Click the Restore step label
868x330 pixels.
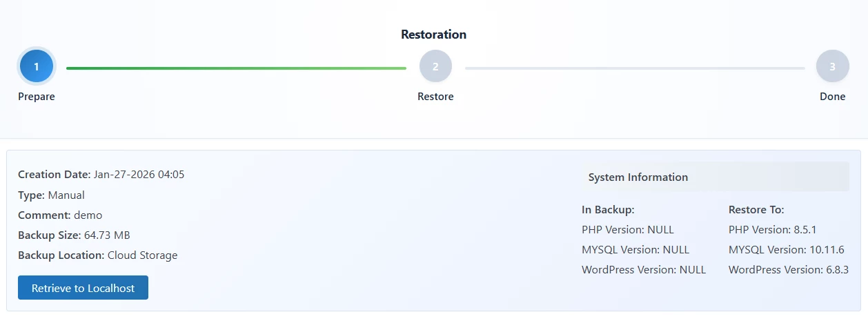[435, 97]
